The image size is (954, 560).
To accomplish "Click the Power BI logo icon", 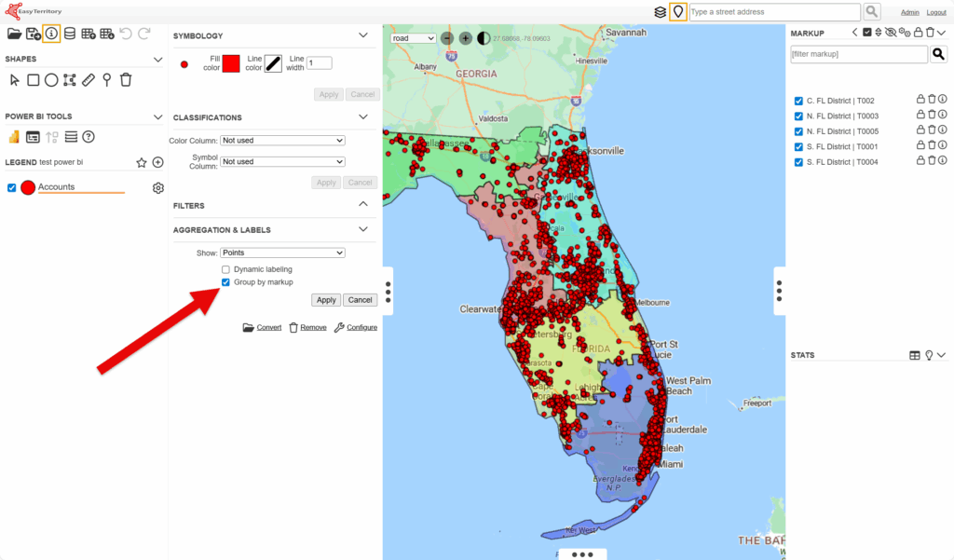I will [14, 137].
